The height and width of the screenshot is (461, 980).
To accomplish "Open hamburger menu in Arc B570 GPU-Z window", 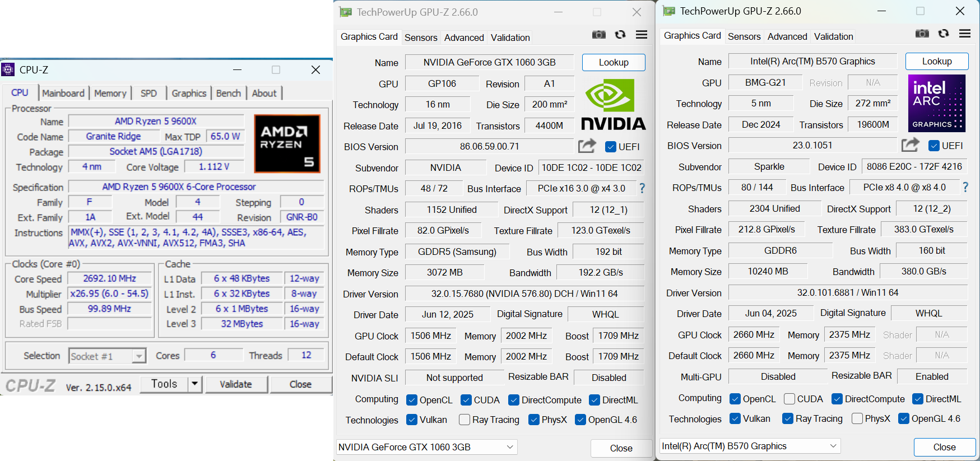I will 965,34.
